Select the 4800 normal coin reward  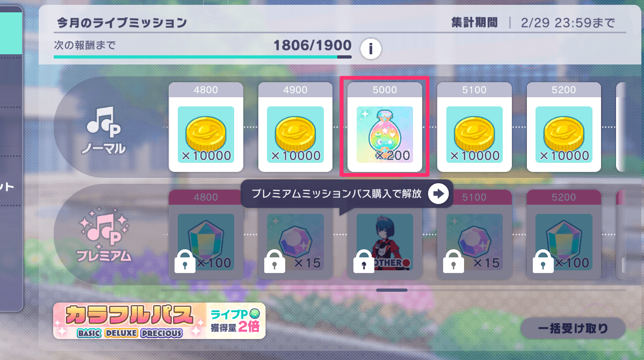(206, 127)
